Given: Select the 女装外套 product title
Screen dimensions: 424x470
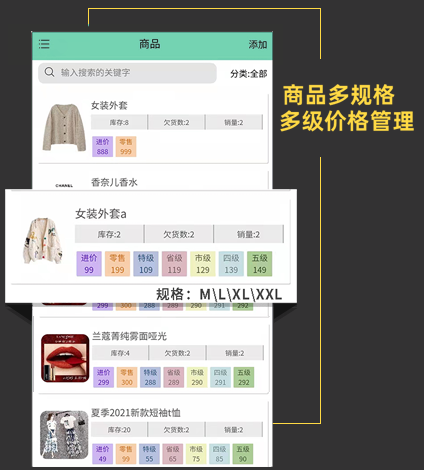Looking at the screenshot, I should pos(109,106).
